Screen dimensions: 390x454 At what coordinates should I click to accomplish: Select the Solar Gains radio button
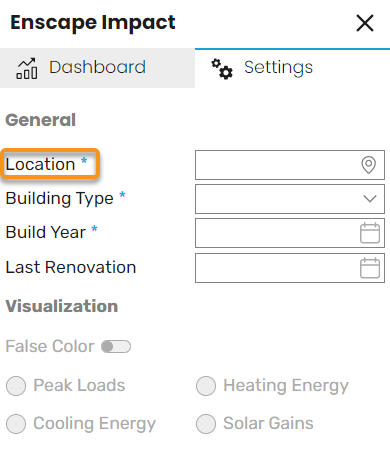206,424
